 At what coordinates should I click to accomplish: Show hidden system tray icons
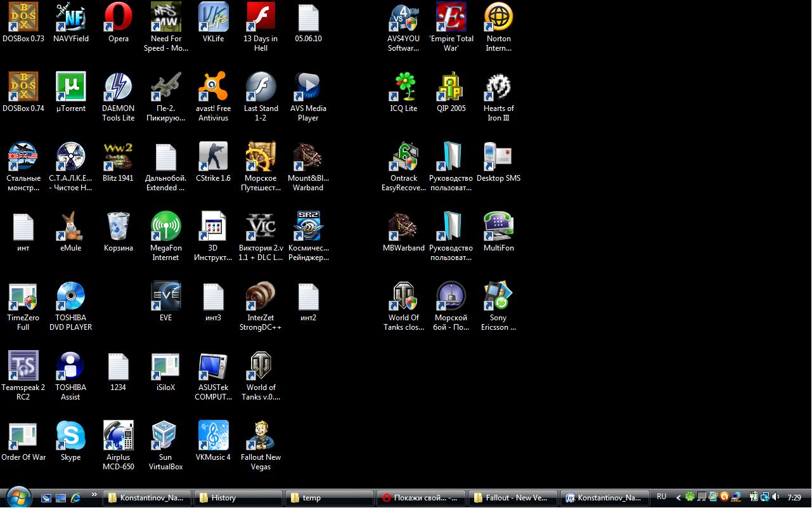point(678,498)
